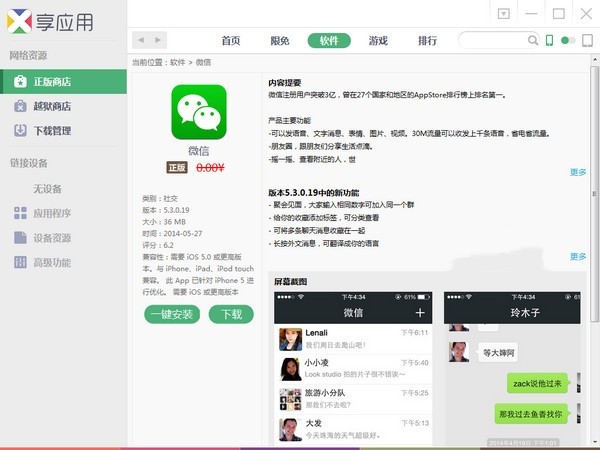Open 应用程序 grid icon in sidebar

(x=21, y=213)
